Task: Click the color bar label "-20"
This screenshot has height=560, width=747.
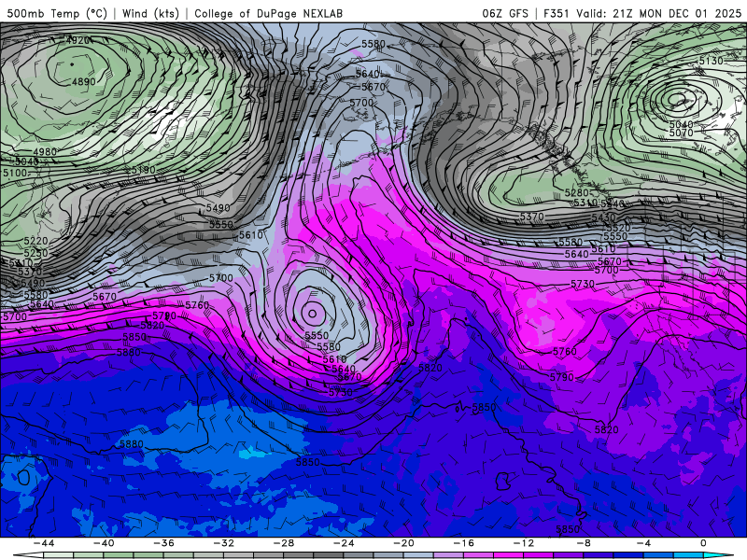Action: 403,543
